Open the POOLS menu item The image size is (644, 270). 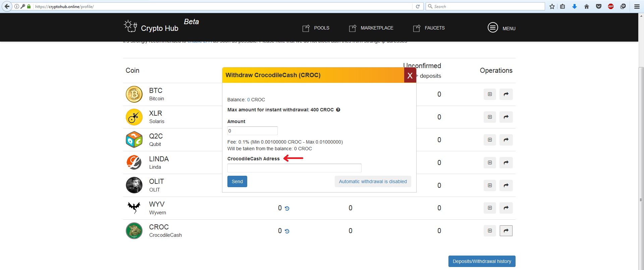tap(316, 28)
